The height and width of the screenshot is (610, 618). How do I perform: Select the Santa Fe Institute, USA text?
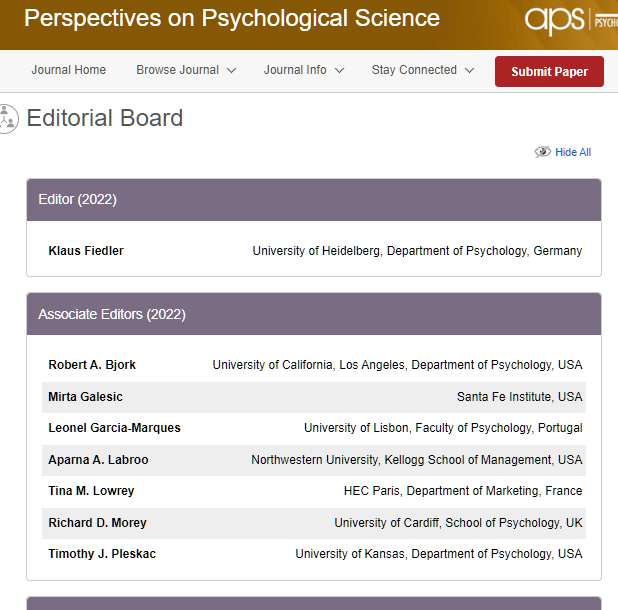tap(519, 396)
